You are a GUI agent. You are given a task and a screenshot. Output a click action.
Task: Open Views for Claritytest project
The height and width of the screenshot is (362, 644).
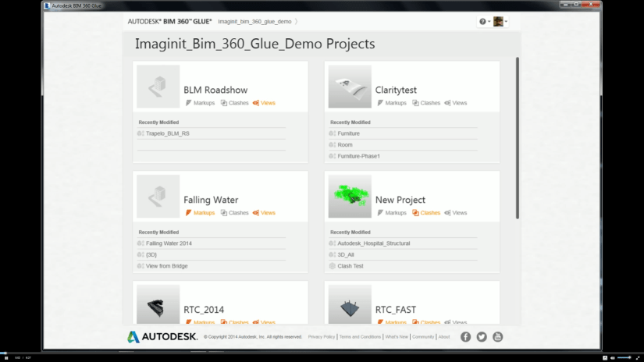(x=456, y=103)
